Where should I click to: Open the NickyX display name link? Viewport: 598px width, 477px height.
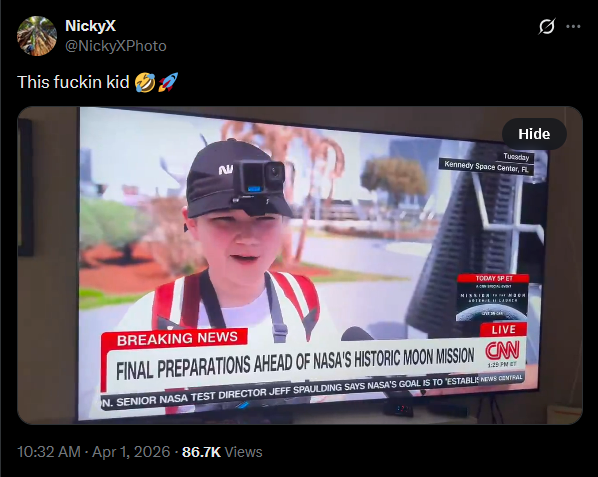click(90, 26)
